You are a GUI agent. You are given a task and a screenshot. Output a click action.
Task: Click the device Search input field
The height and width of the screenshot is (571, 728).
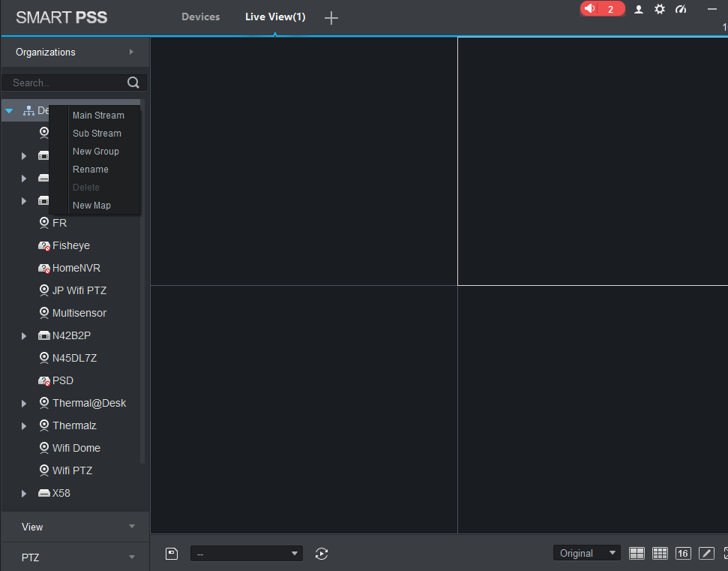pos(66,83)
